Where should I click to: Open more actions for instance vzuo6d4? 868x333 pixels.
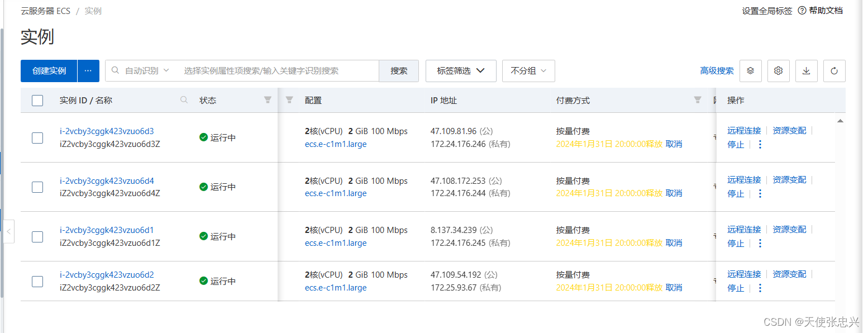[x=760, y=194]
